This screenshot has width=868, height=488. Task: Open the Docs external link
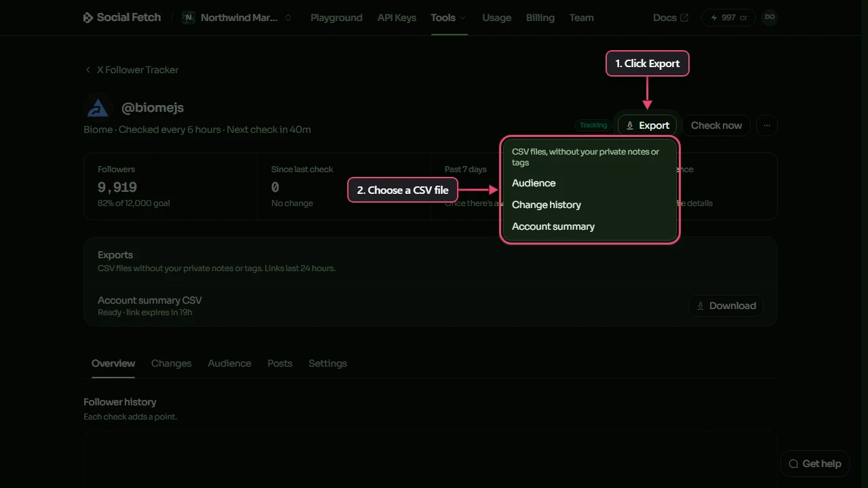pos(671,18)
